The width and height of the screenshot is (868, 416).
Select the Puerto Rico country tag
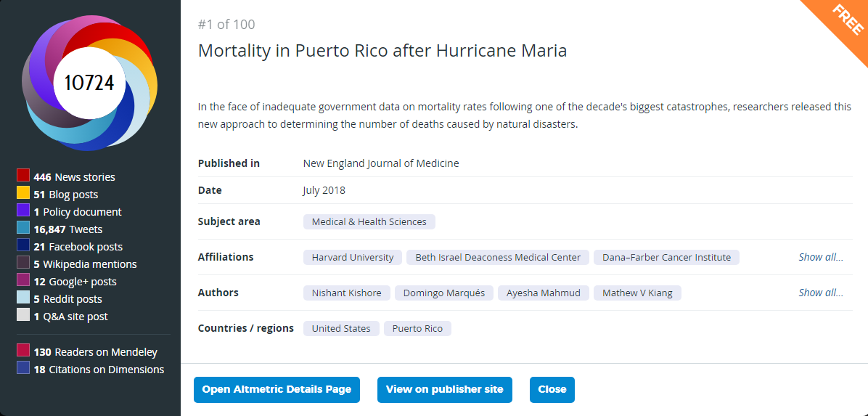(x=417, y=328)
